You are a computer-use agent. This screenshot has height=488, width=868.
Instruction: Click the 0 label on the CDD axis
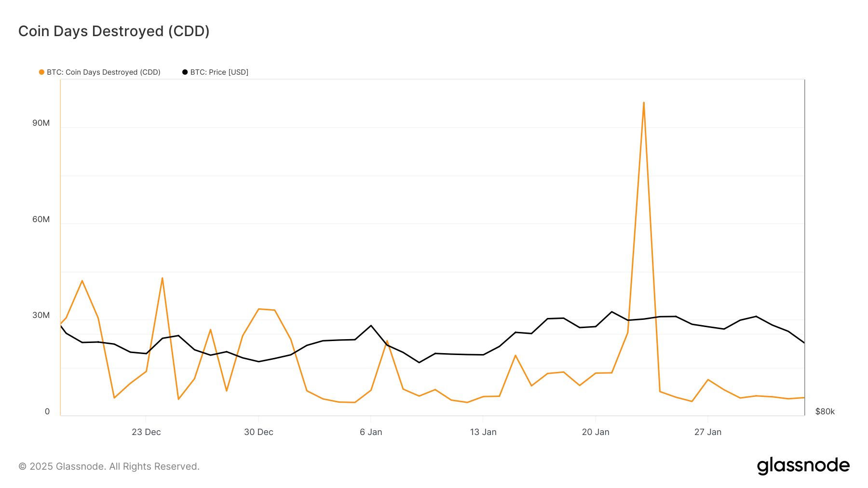point(47,412)
